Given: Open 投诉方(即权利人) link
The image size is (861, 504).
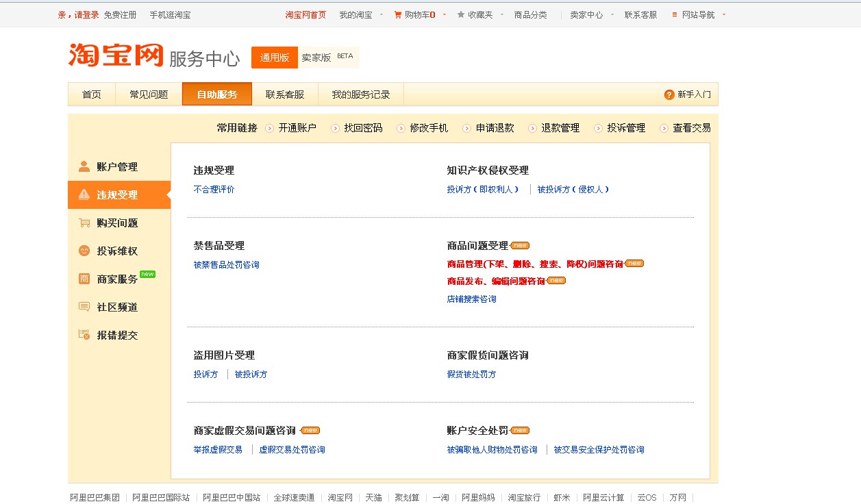Looking at the screenshot, I should (483, 190).
